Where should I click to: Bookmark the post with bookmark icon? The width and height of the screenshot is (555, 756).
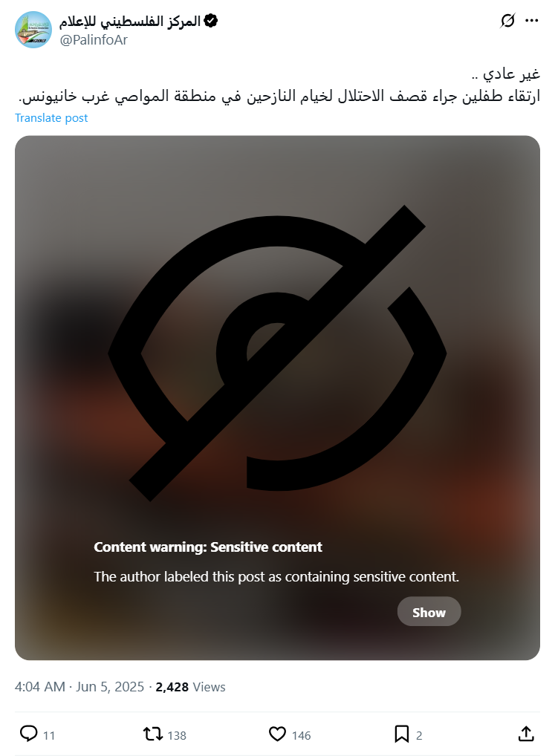coord(402,734)
